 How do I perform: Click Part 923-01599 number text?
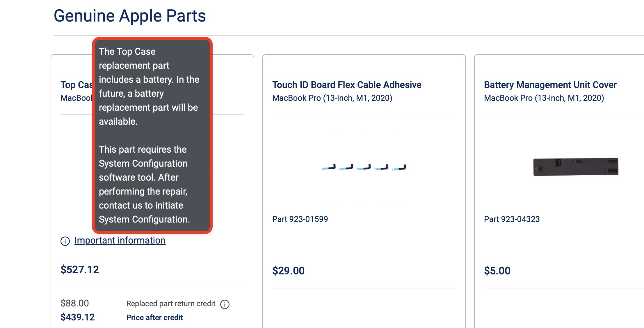pyautogui.click(x=300, y=219)
